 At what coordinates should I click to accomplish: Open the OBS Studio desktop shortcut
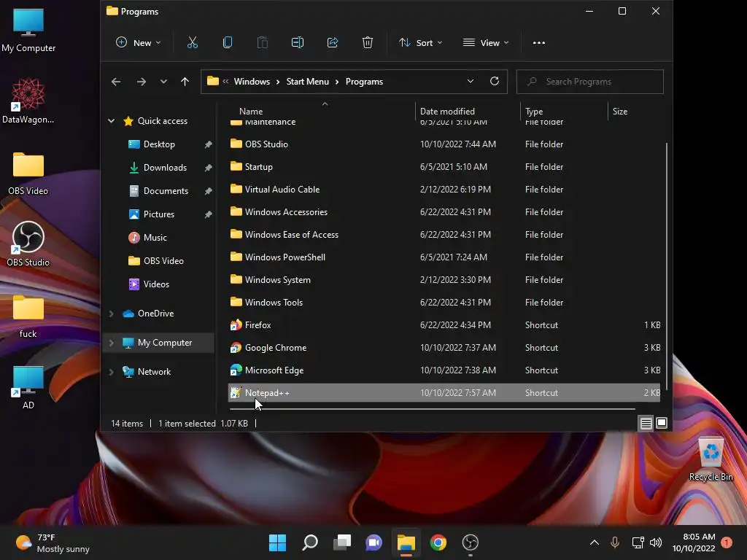point(28,244)
